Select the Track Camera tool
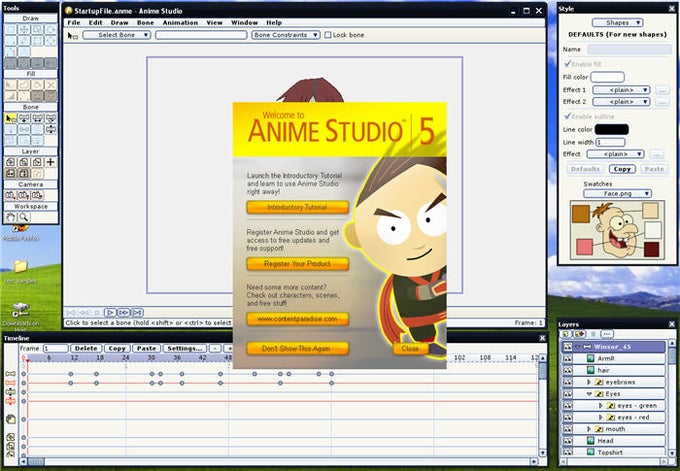This screenshot has height=471, width=680. coord(10,195)
